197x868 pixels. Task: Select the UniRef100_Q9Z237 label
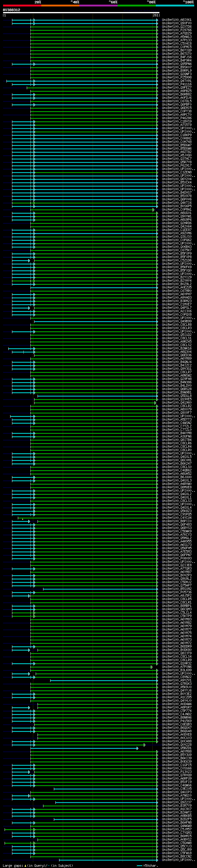pos(176,802)
